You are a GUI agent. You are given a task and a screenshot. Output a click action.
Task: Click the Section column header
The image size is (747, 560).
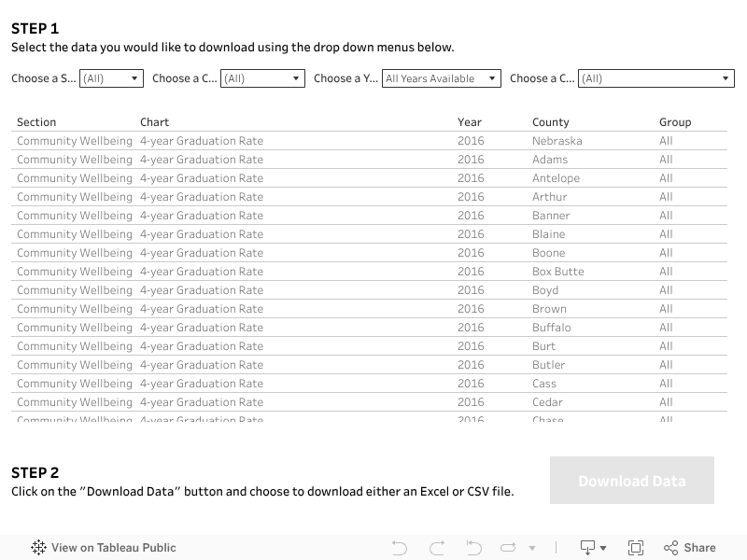[x=36, y=122]
